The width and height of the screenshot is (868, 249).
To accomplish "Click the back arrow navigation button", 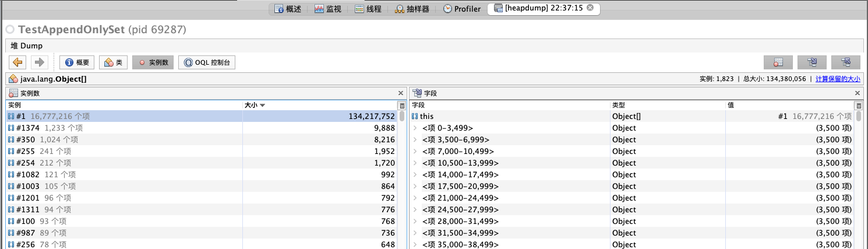I will 18,62.
